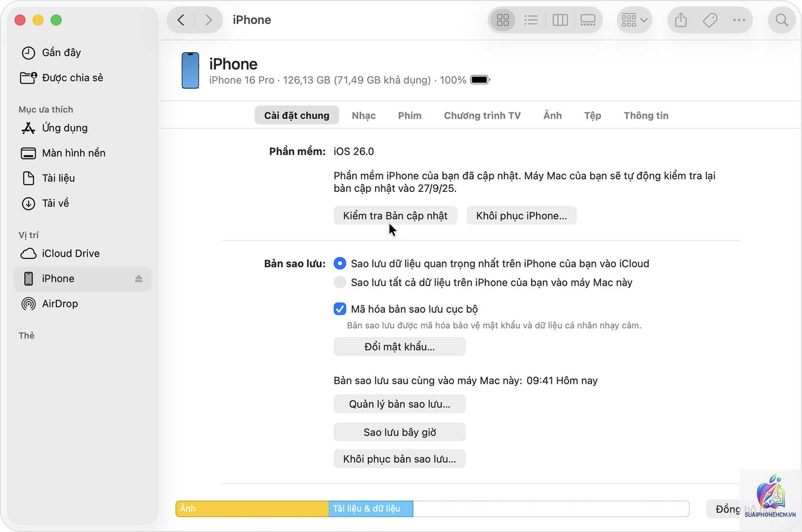Click the Share toolbar icon
This screenshot has width=802, height=532.
pos(681,20)
